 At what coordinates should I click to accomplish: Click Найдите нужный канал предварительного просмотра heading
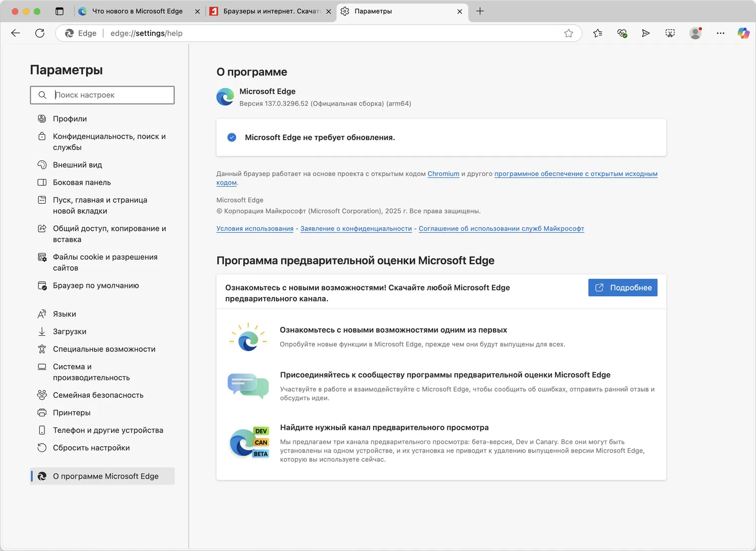pos(385,427)
